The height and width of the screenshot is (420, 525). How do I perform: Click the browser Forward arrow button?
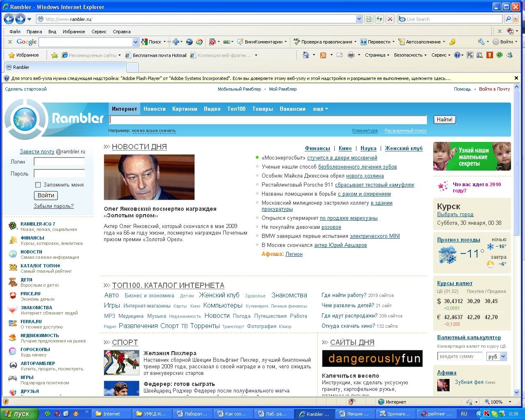pos(20,19)
